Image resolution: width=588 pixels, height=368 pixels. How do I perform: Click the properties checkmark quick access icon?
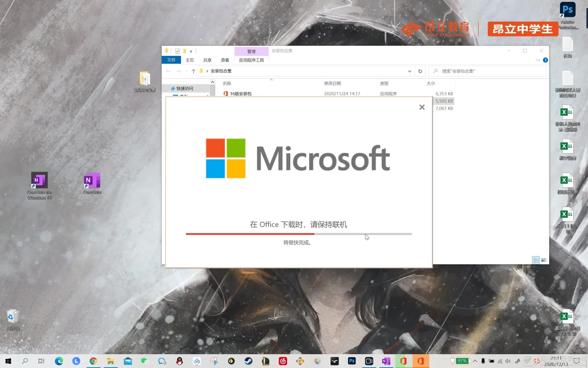(x=177, y=51)
